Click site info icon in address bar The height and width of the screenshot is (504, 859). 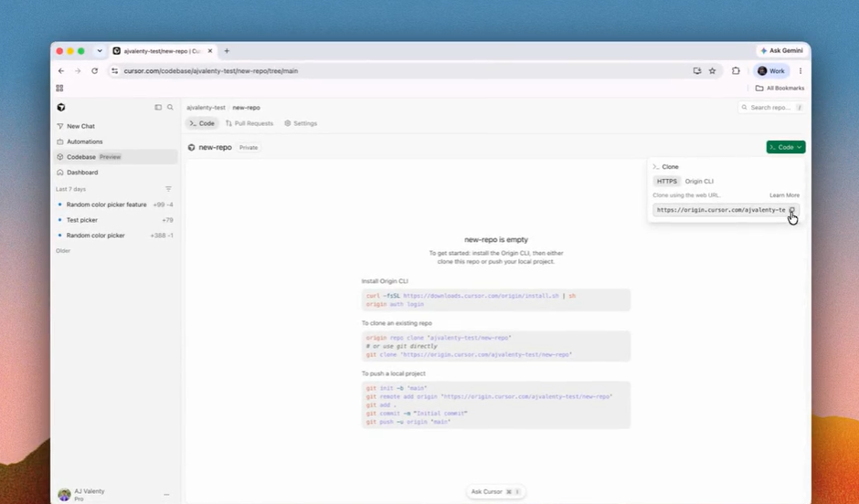(x=114, y=70)
